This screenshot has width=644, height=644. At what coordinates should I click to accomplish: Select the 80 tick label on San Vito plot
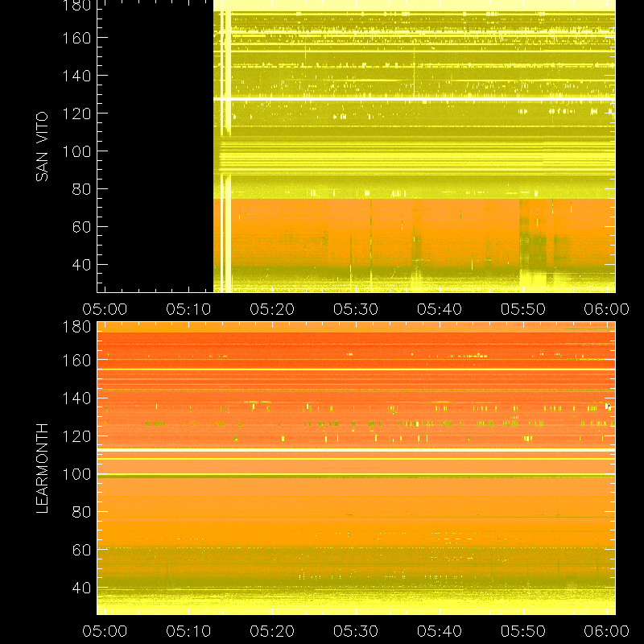(81, 189)
